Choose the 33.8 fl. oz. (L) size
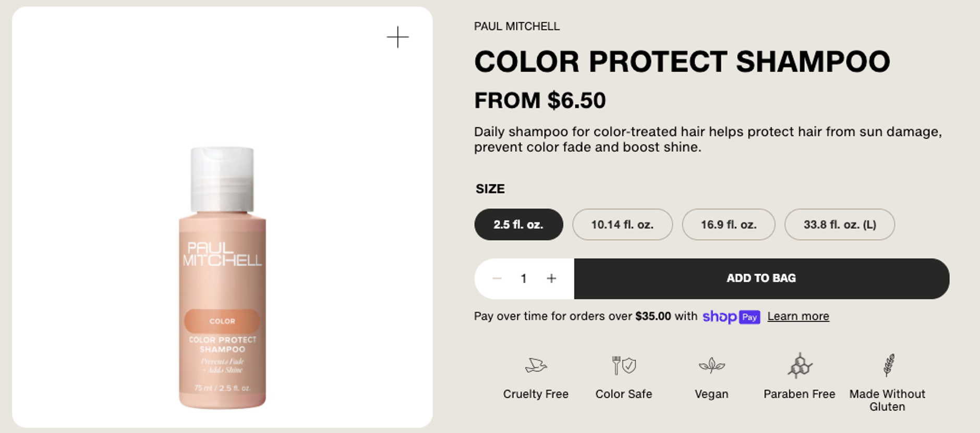 839,224
